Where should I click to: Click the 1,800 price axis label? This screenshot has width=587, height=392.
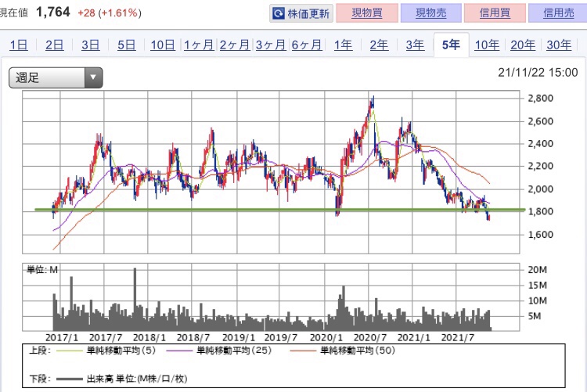click(x=540, y=211)
